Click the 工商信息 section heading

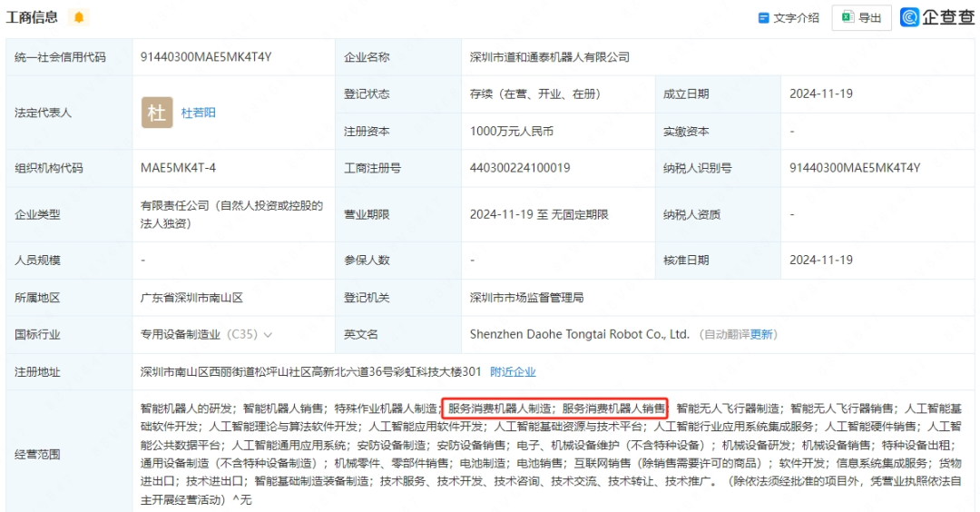point(32,17)
